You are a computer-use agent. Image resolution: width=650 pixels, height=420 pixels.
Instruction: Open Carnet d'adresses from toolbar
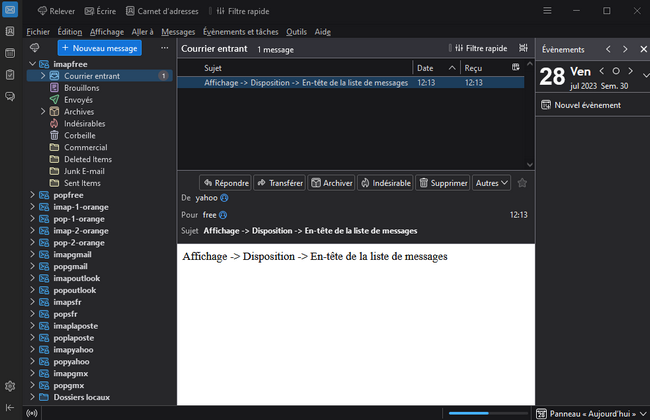pyautogui.click(x=162, y=11)
